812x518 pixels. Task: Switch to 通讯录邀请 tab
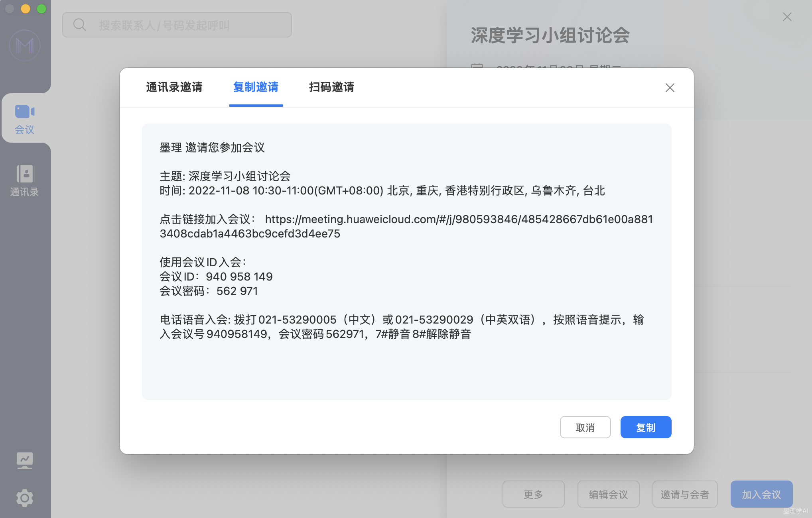click(x=174, y=87)
